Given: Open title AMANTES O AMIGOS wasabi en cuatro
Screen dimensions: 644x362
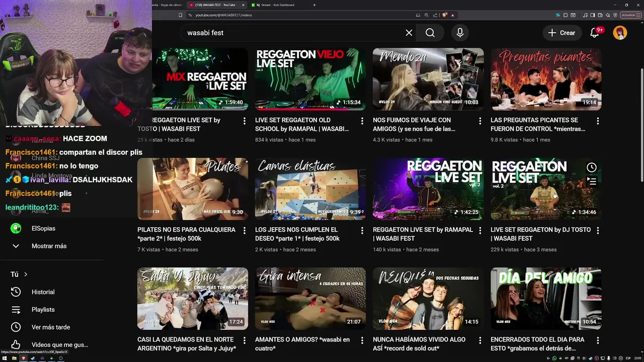Looking at the screenshot, I should [302, 344].
